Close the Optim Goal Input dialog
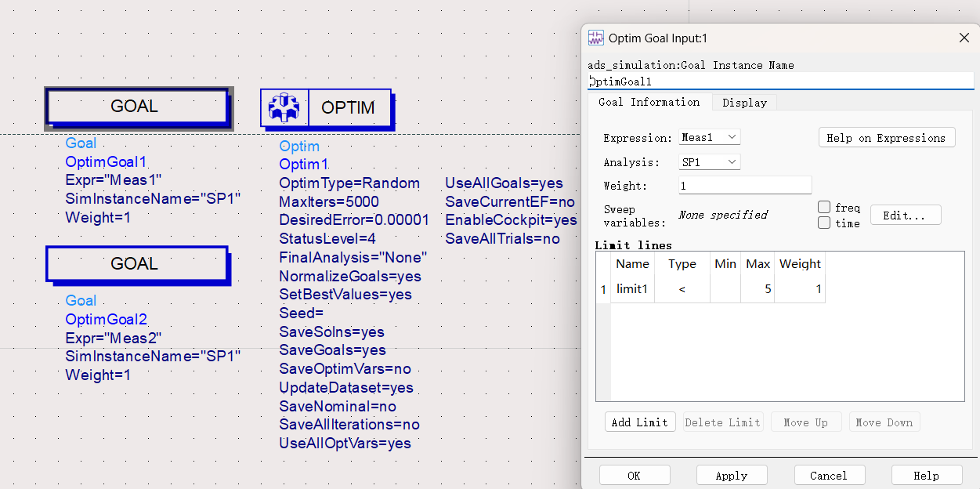The width and height of the screenshot is (980, 489). pos(964,38)
